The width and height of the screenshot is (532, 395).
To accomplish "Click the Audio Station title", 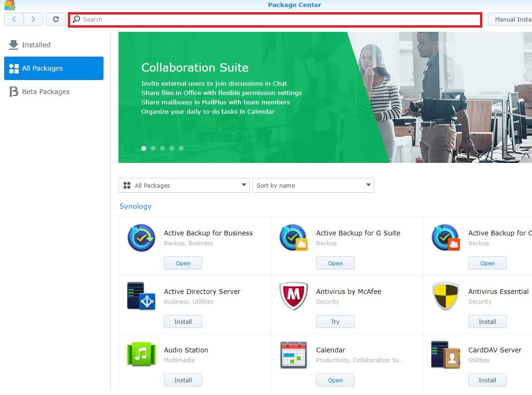I will 186,350.
